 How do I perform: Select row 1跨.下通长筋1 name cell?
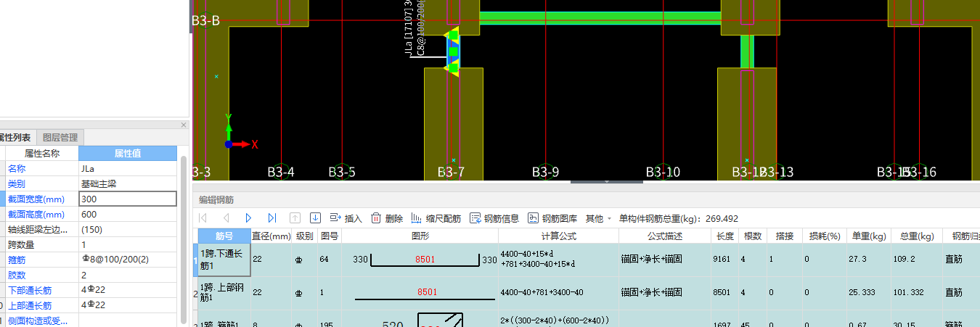point(225,260)
